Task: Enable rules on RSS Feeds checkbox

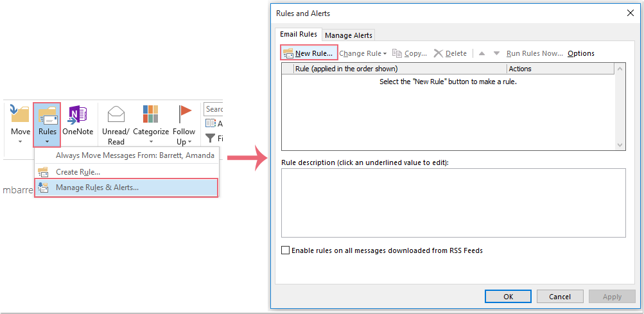Action: point(286,250)
